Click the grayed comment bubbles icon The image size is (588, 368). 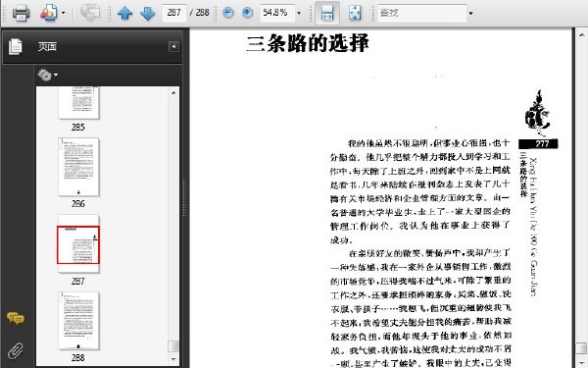click(90, 13)
